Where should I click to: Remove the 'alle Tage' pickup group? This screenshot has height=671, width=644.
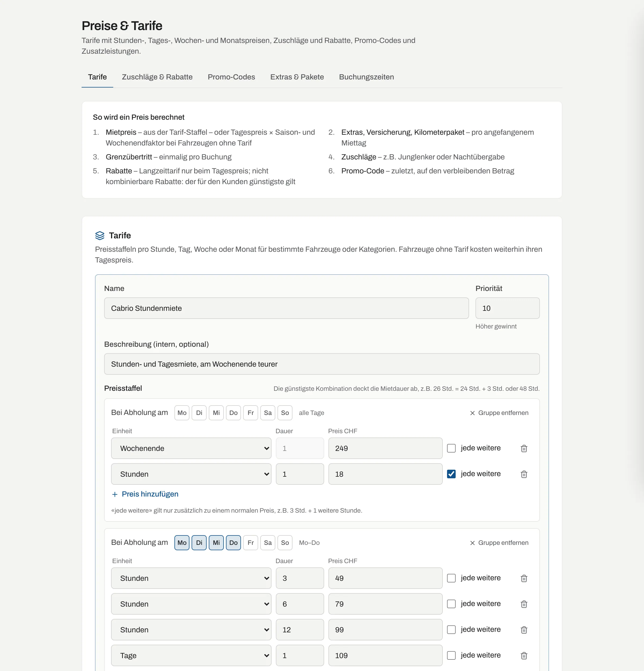coord(499,413)
